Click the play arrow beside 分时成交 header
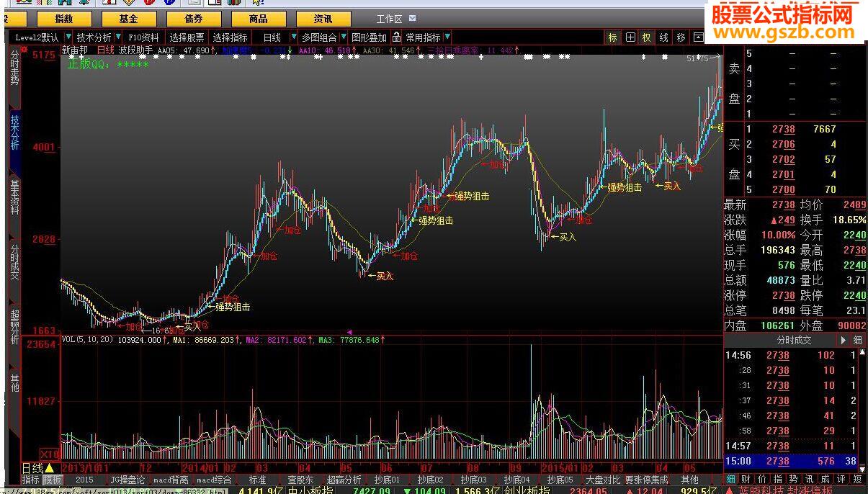868x494 pixels. pos(843,340)
